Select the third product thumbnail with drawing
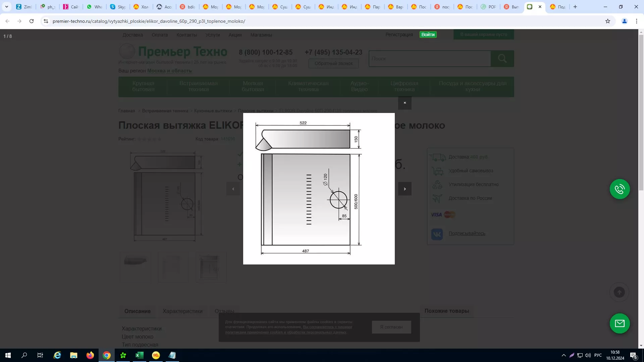Viewport: 644px width, 362px height. (211, 267)
